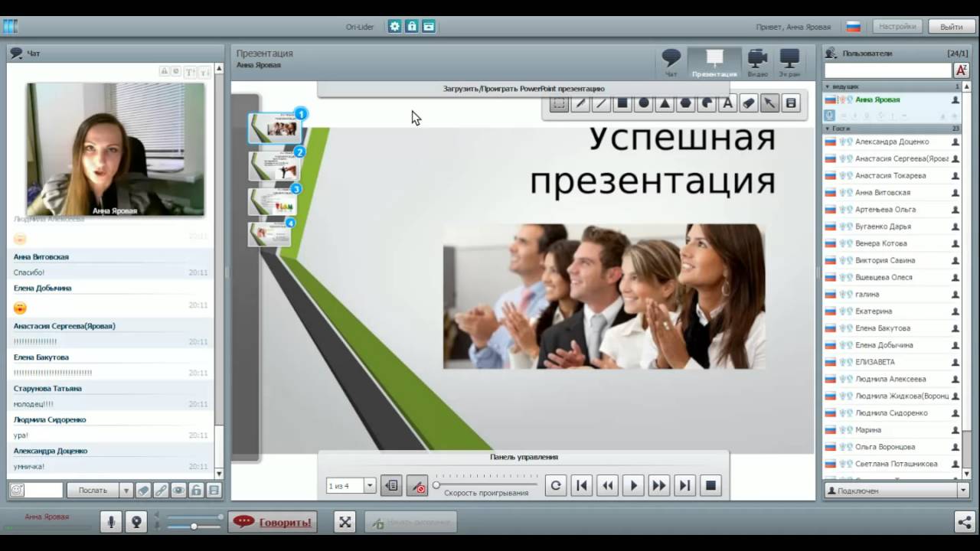Select the text A tool
The width and height of the screenshot is (980, 551).
[728, 103]
